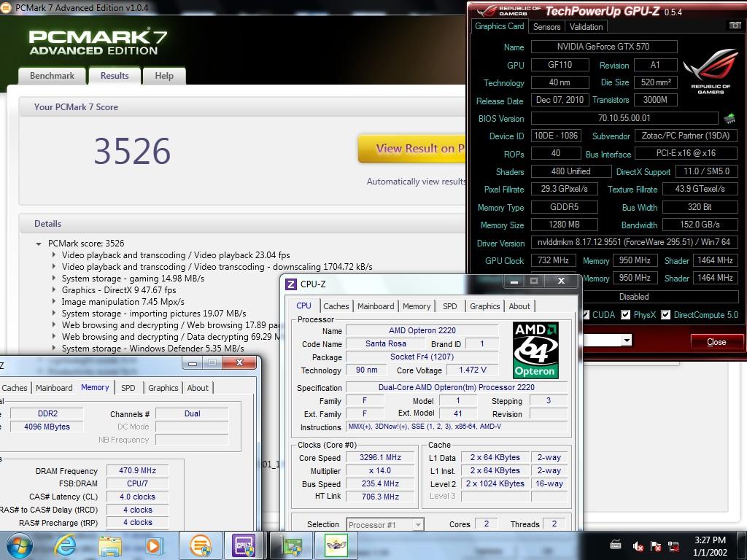
Task: Expand Image manipulation 7.45 Mpx/s row
Action: click(54, 302)
